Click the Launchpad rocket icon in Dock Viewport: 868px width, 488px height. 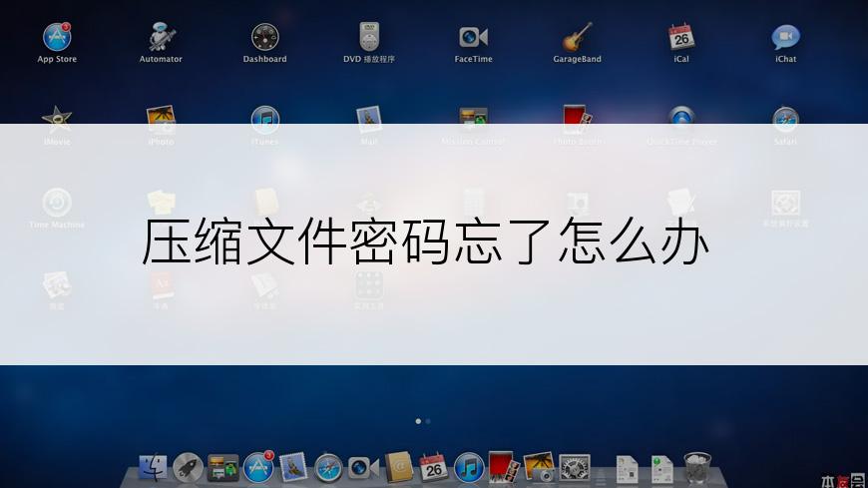tap(188, 467)
